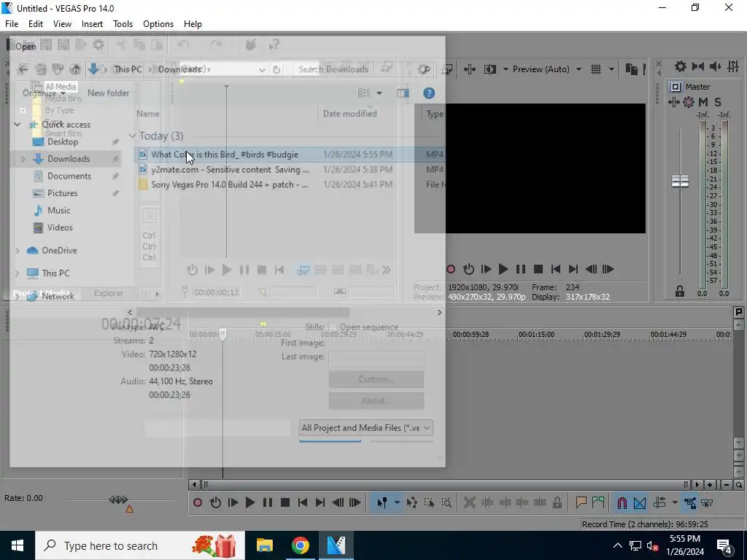Image resolution: width=747 pixels, height=560 pixels.
Task: Click the Insert Marker icon
Action: click(581, 502)
